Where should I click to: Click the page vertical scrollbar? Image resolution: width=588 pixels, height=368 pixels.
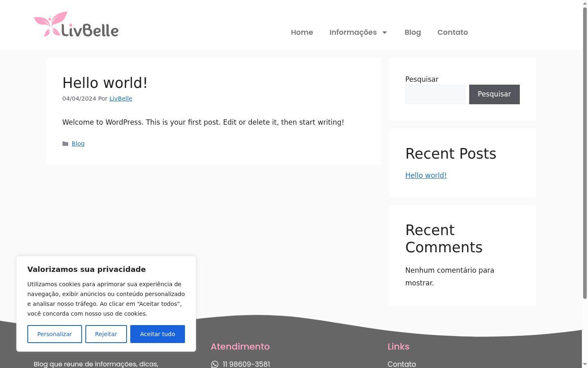pos(585,153)
